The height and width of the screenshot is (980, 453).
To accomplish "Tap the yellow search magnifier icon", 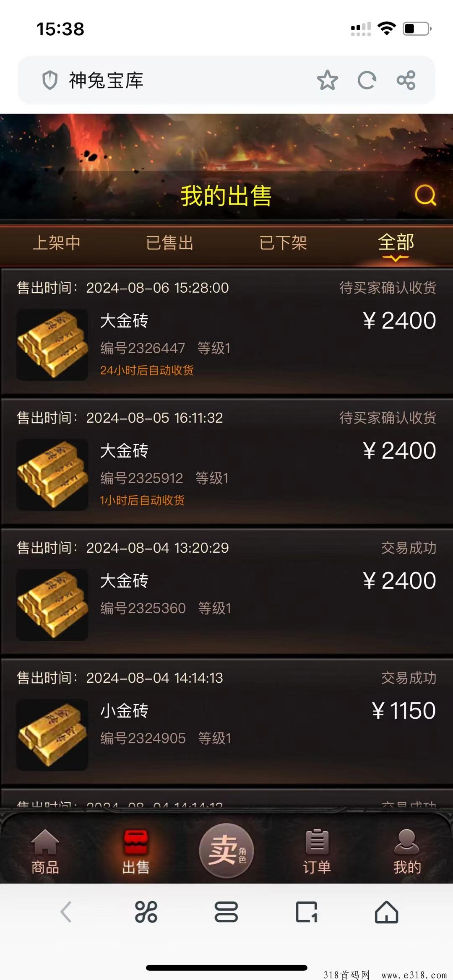I will point(425,195).
